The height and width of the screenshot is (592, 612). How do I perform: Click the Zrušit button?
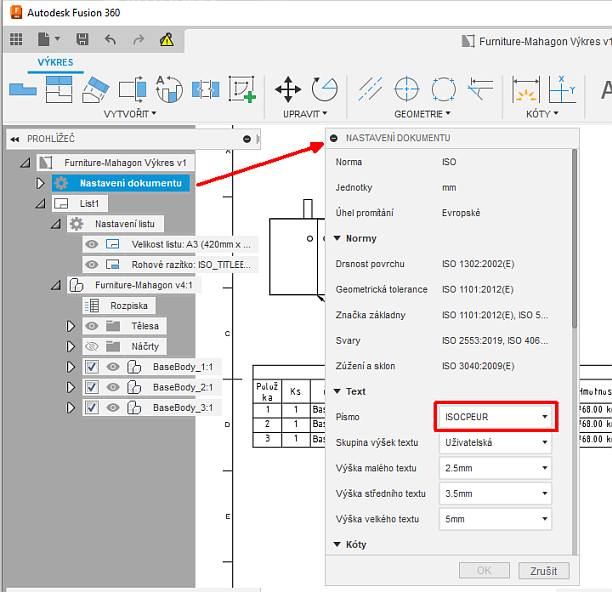[x=543, y=571]
